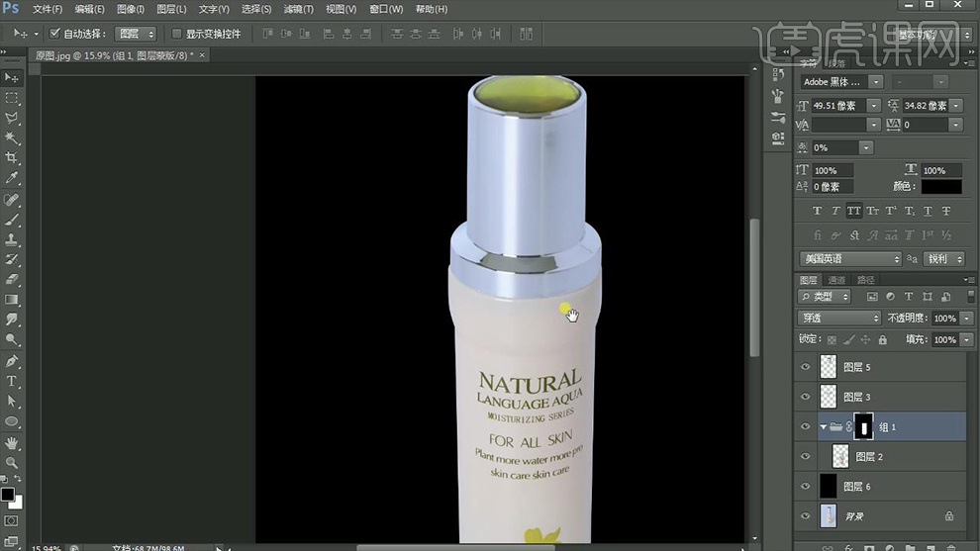Image resolution: width=980 pixels, height=551 pixels.
Task: Open the 锐利 anti-aliasing dropdown
Action: tap(943, 258)
